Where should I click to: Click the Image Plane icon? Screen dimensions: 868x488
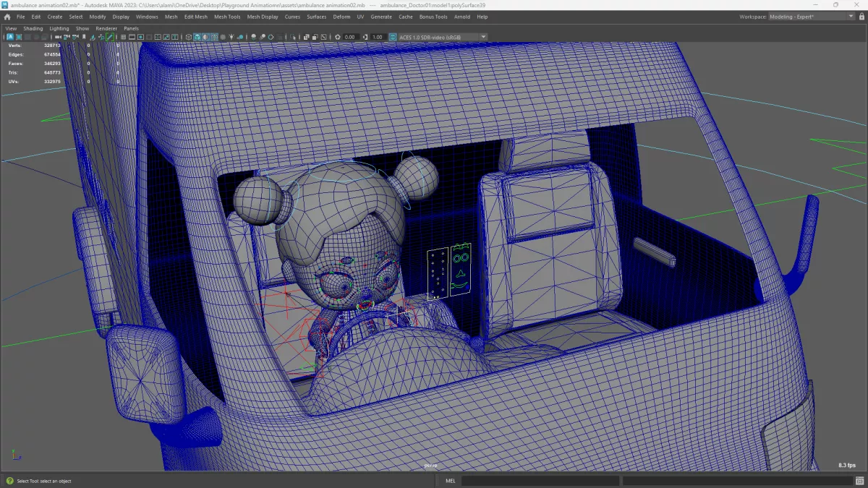[93, 37]
